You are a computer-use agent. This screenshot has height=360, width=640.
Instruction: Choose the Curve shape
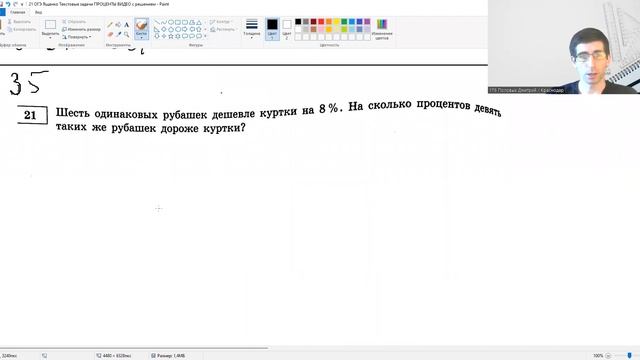click(x=164, y=22)
